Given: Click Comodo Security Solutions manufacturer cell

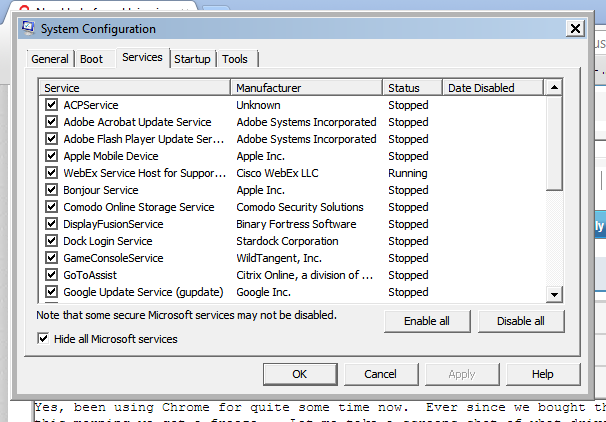Looking at the screenshot, I should [x=300, y=207].
